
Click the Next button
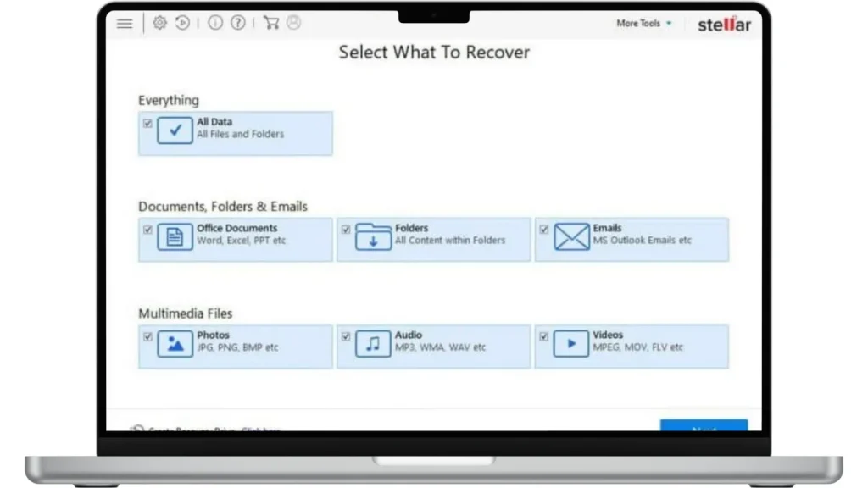pos(704,428)
